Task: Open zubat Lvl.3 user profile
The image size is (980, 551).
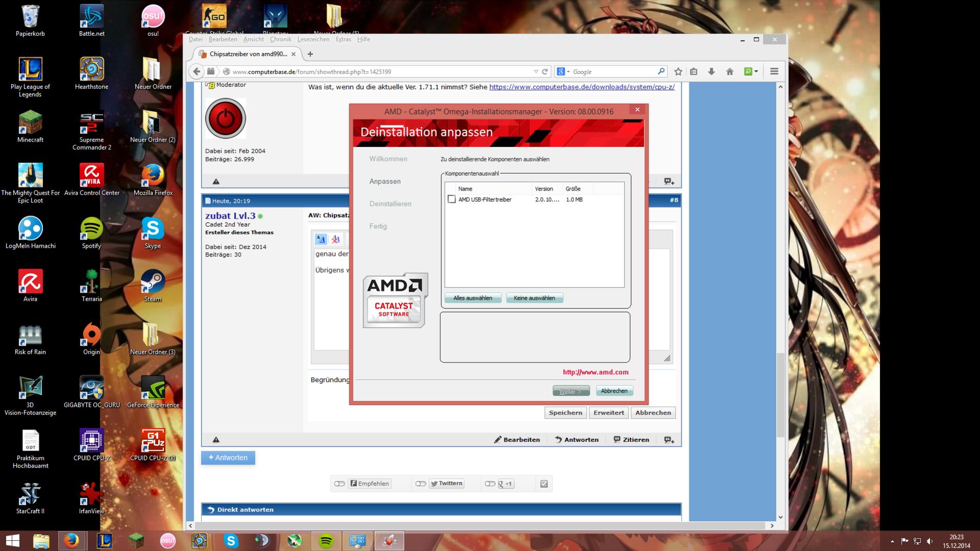Action: [x=230, y=215]
